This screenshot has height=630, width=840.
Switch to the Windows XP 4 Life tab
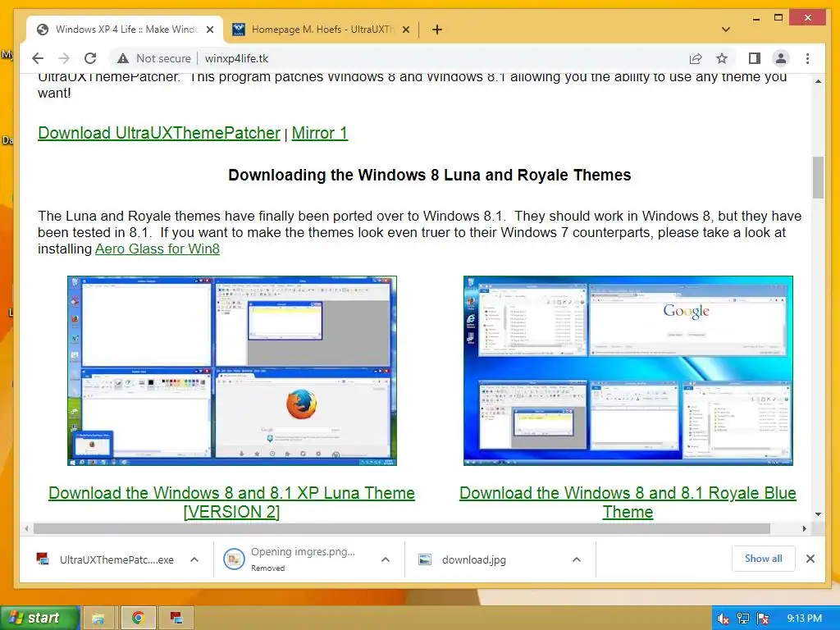[126, 30]
